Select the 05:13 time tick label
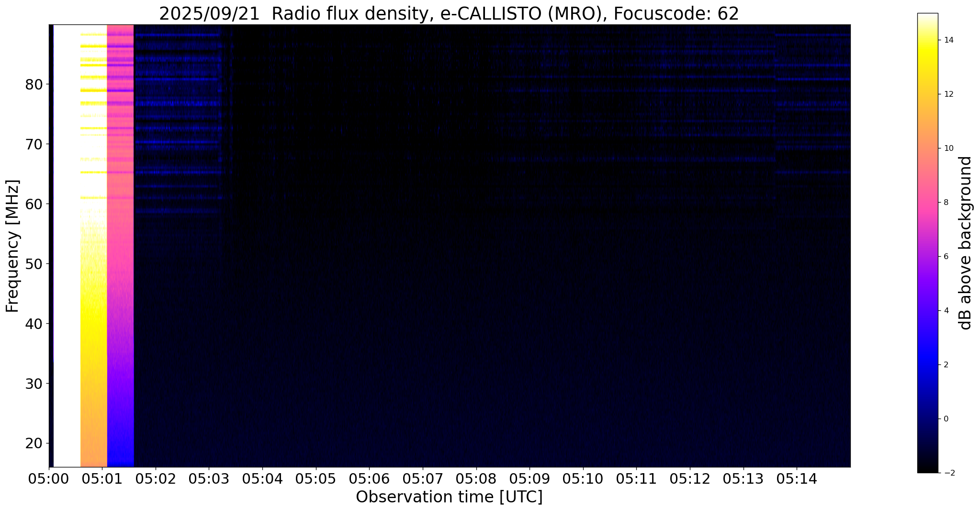 click(x=743, y=479)
